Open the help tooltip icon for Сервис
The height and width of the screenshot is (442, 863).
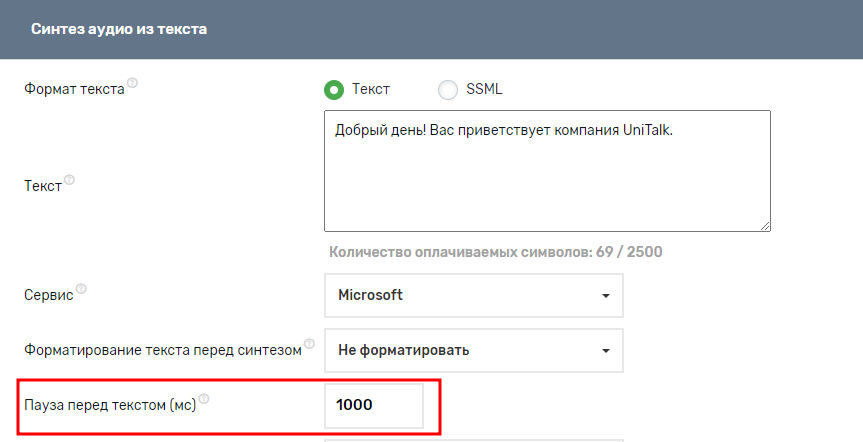[81, 289]
